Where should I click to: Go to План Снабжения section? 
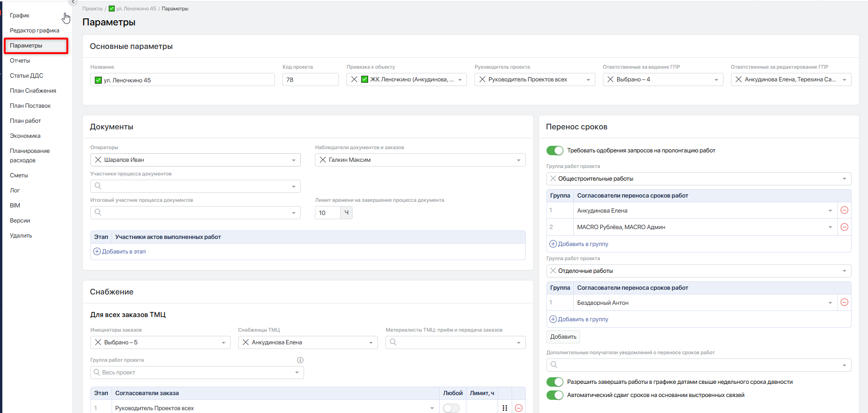click(x=33, y=91)
